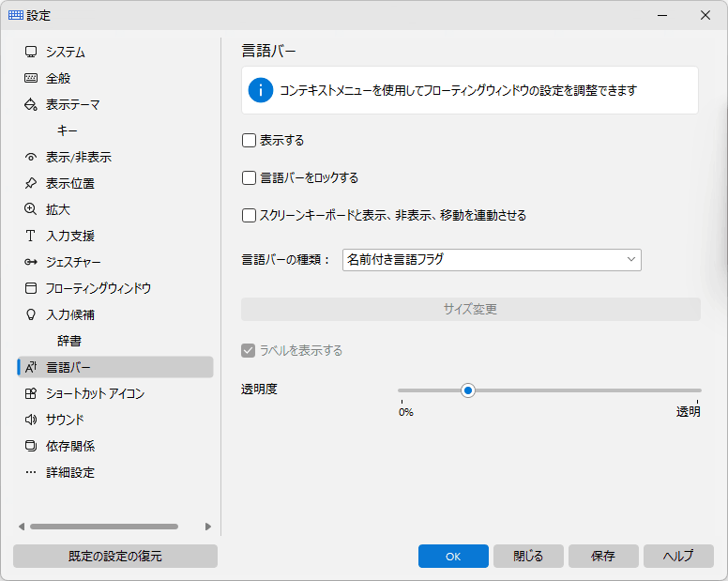Click the ジェスチャー gesture icon

31,262
